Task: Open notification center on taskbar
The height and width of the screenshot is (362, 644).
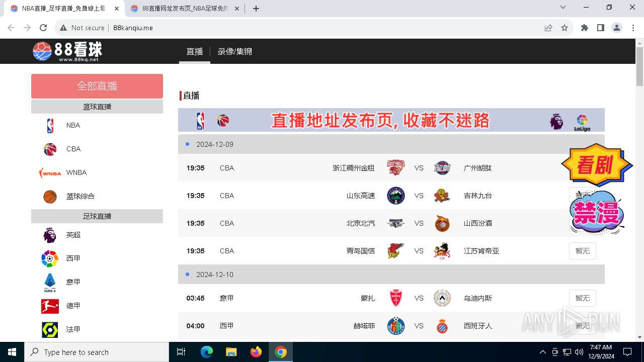Action: (x=627, y=352)
